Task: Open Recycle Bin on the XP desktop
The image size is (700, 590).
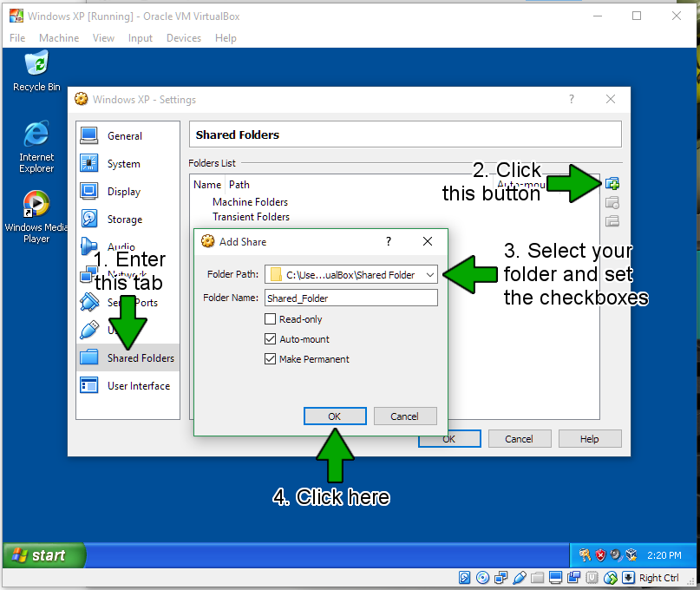Action: click(x=36, y=71)
